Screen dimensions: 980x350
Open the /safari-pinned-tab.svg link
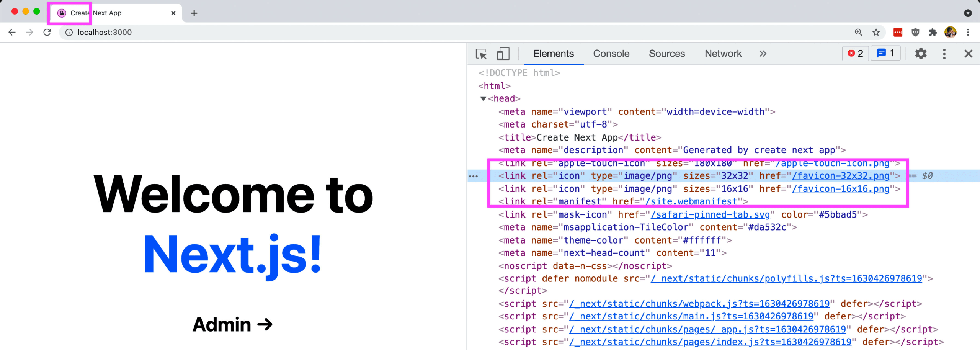[710, 215]
